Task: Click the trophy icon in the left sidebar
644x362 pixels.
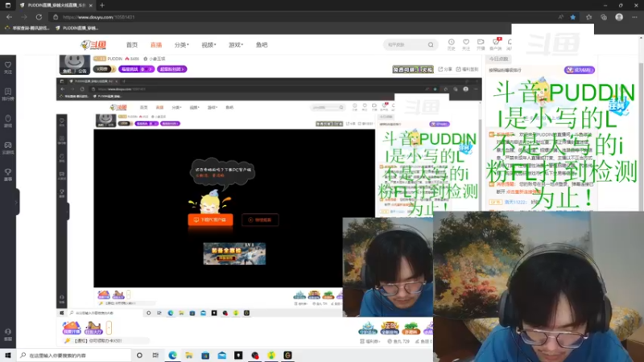Action: (8, 175)
